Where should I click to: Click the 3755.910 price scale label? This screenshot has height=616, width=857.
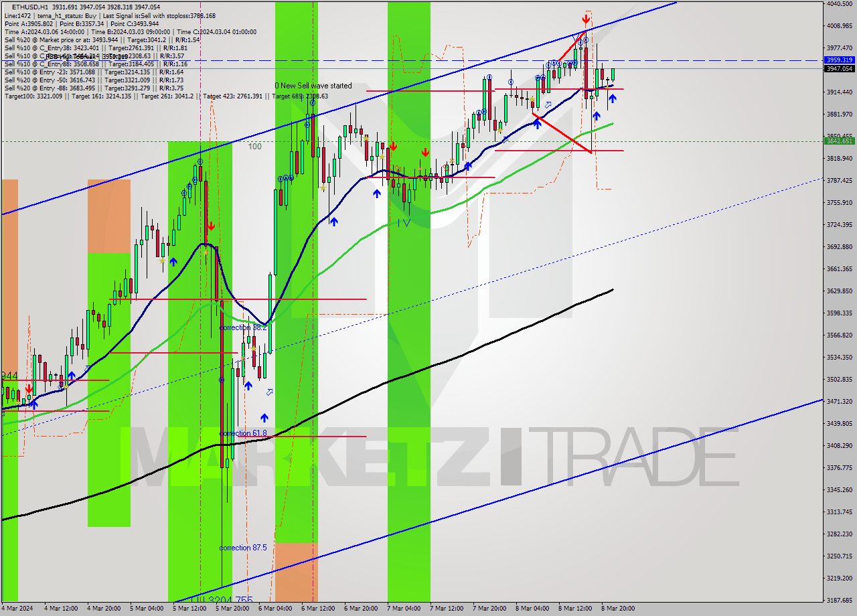tap(840, 202)
